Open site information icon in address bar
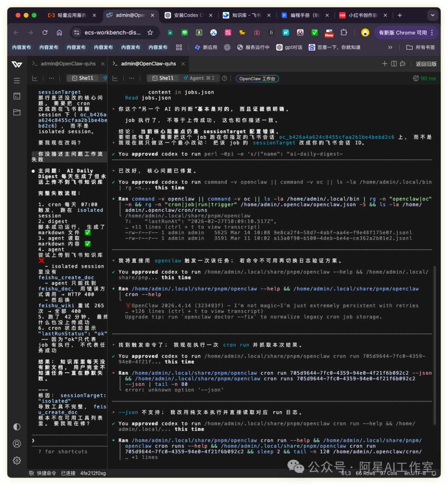 (77, 32)
